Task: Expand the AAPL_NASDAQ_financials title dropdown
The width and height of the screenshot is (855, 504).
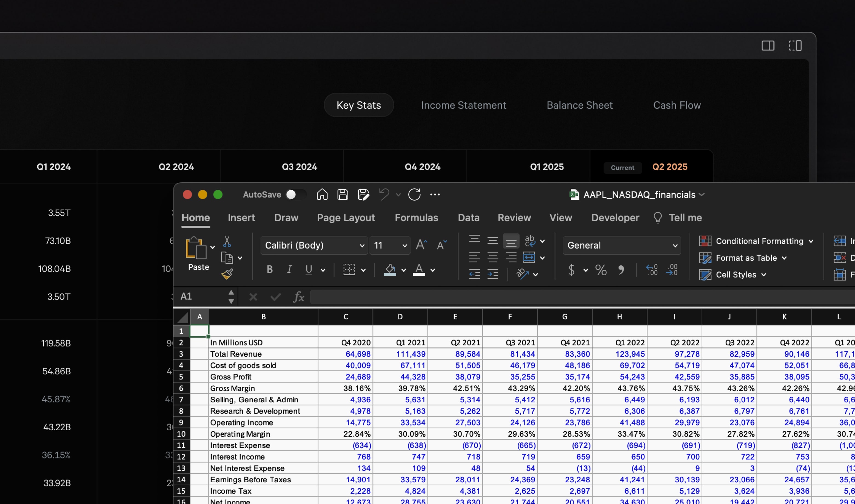Action: (702, 194)
